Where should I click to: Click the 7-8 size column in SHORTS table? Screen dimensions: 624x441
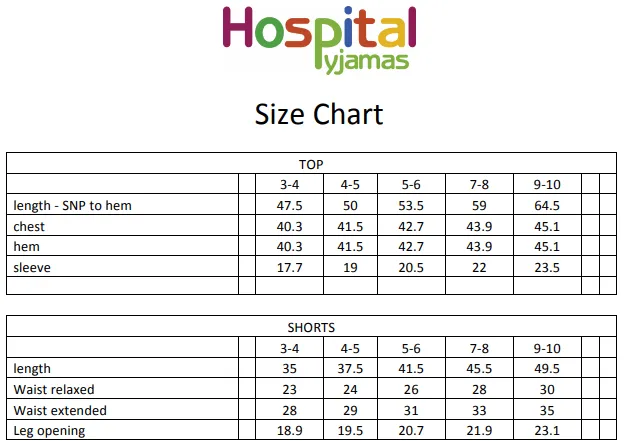click(x=479, y=349)
